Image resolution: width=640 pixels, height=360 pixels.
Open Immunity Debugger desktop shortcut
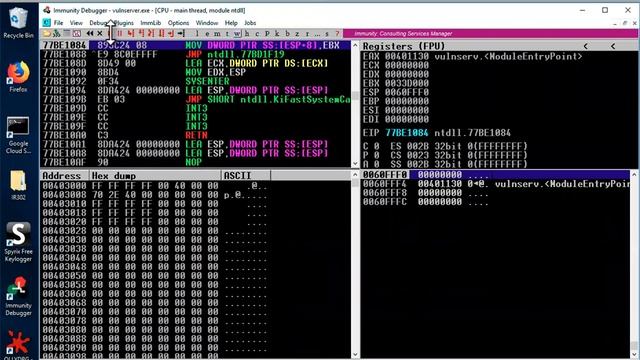(x=18, y=296)
